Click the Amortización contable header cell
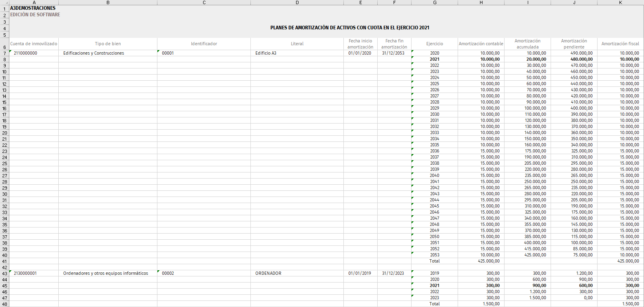The height and width of the screenshot is (307, 644). (x=481, y=44)
